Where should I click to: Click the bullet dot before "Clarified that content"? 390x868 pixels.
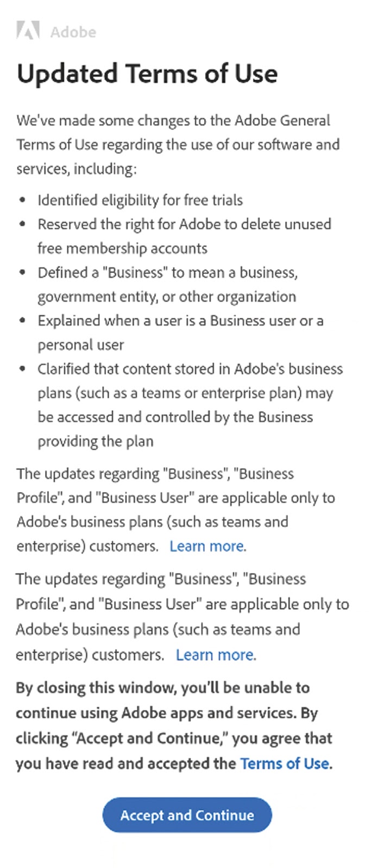pos(22,369)
